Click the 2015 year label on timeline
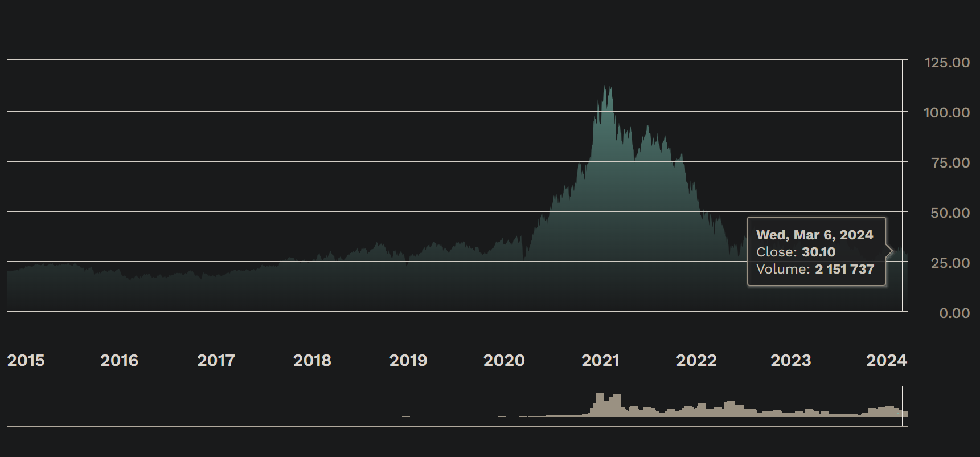The height and width of the screenshot is (457, 980). click(26, 360)
